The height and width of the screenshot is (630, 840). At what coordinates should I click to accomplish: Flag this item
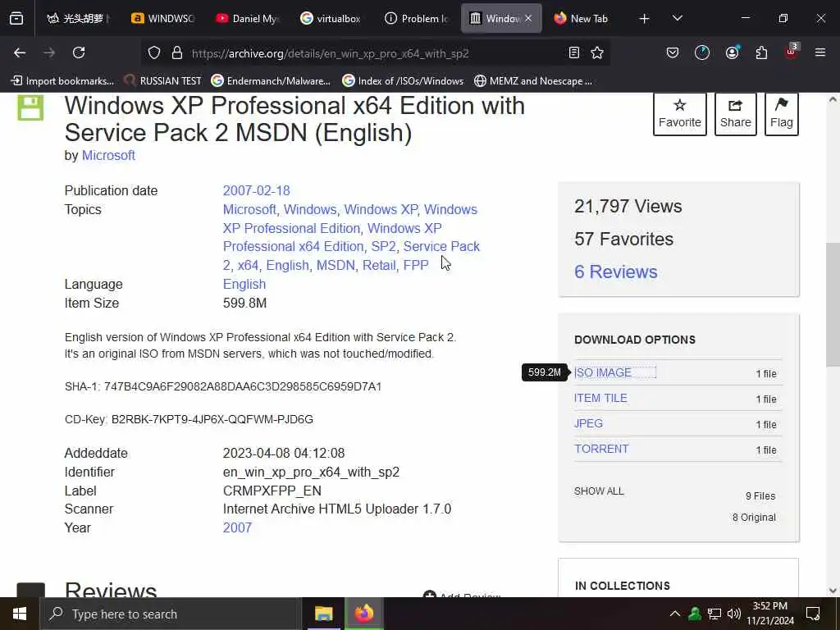pos(782,113)
